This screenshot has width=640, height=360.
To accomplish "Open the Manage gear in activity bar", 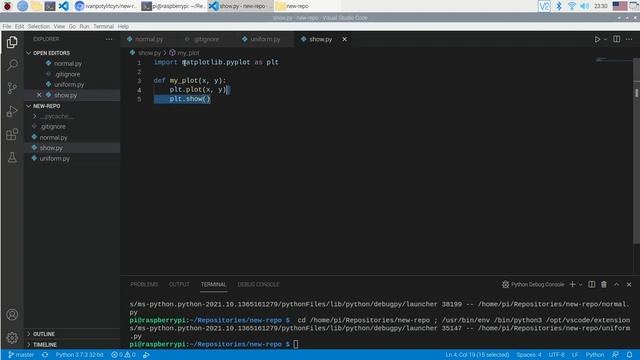I will (x=12, y=338).
